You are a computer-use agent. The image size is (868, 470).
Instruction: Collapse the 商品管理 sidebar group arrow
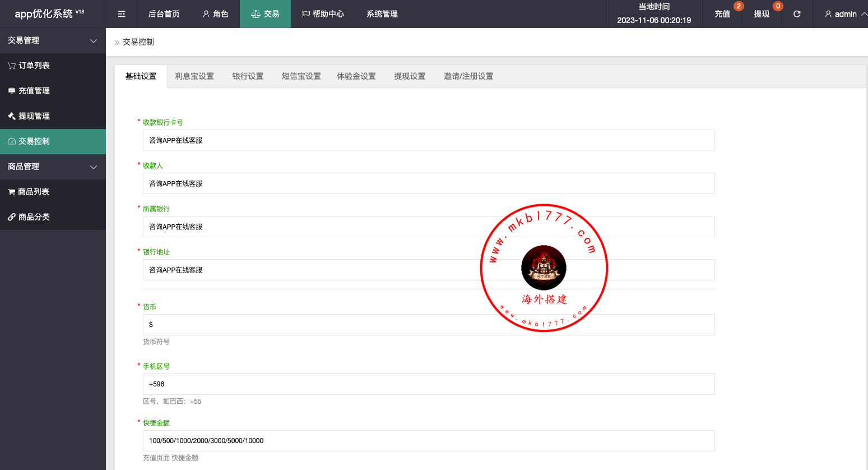(x=94, y=167)
